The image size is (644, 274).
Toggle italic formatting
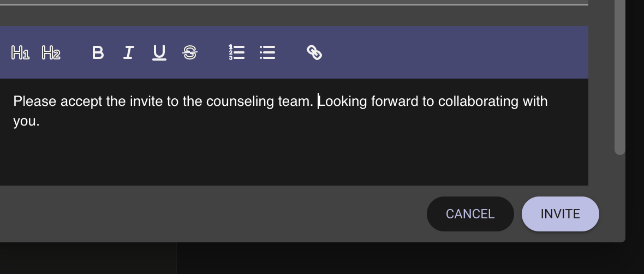coord(128,53)
